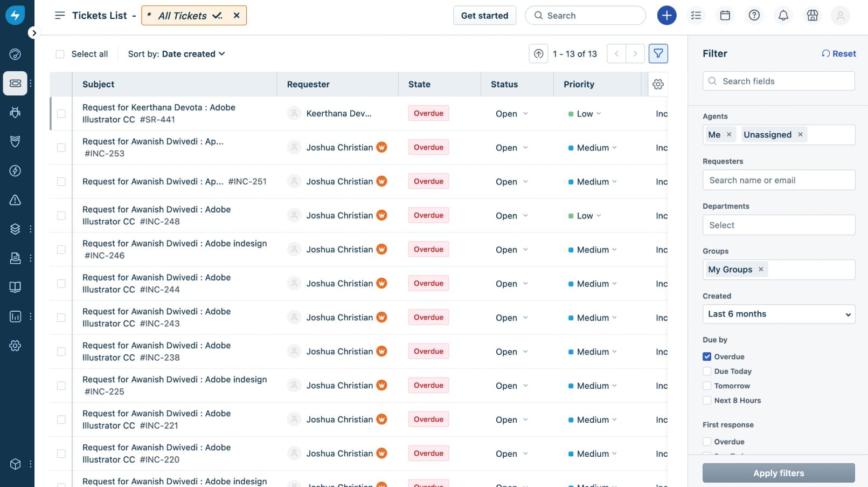Enable the Due Today checkbox
This screenshot has height=487, width=868.
[706, 371]
